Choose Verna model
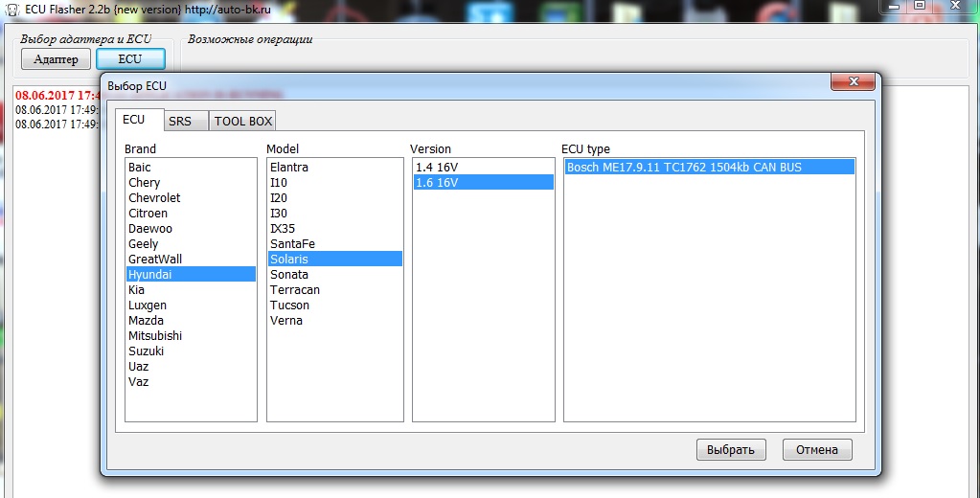980x498 pixels. pyautogui.click(x=335, y=320)
